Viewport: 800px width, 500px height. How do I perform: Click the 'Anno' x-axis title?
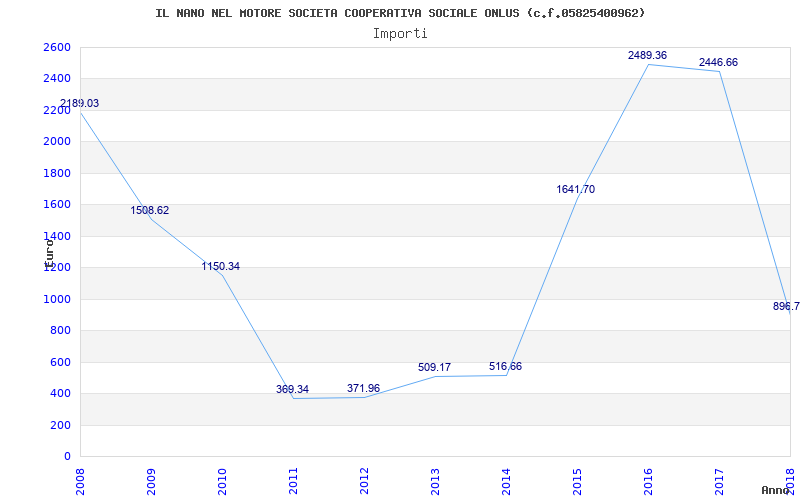coord(776,490)
